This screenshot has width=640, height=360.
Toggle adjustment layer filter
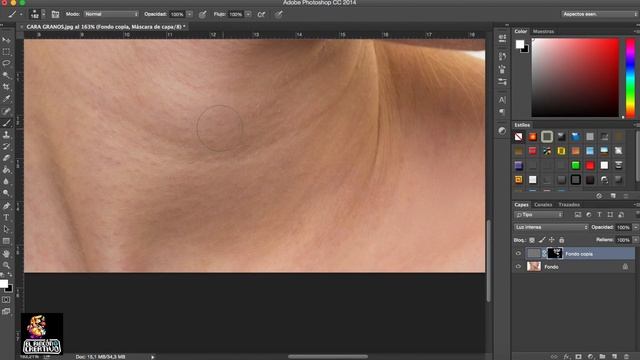[x=589, y=215]
